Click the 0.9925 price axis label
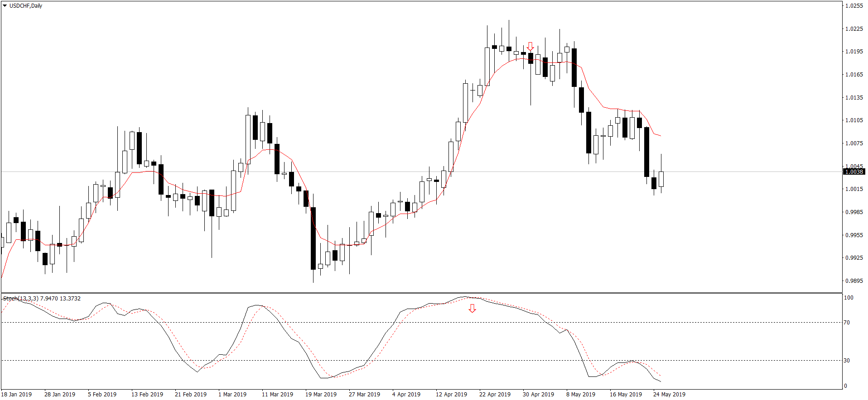 (854, 258)
